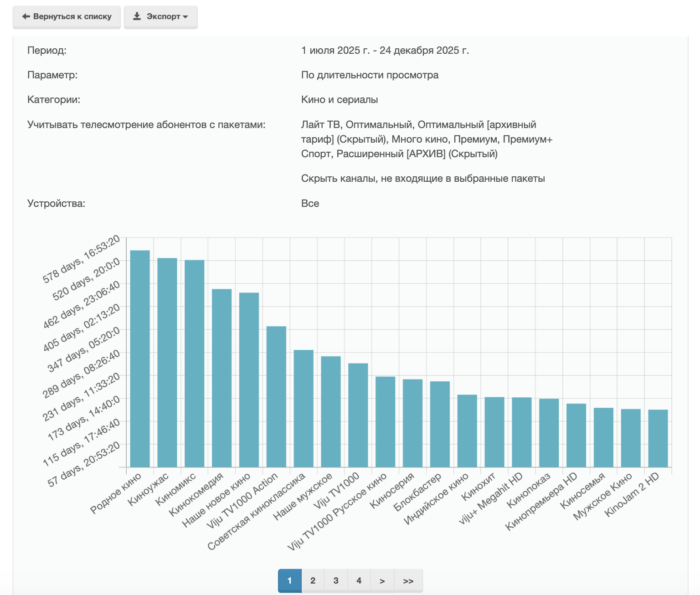Click the Индийское кино bar
The height and width of the screenshot is (595, 700).
click(x=467, y=430)
